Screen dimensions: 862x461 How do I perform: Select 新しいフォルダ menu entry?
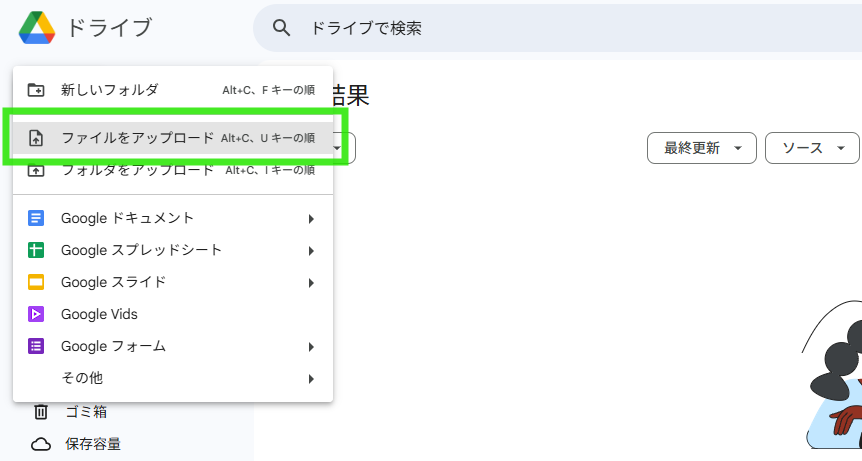(109, 89)
